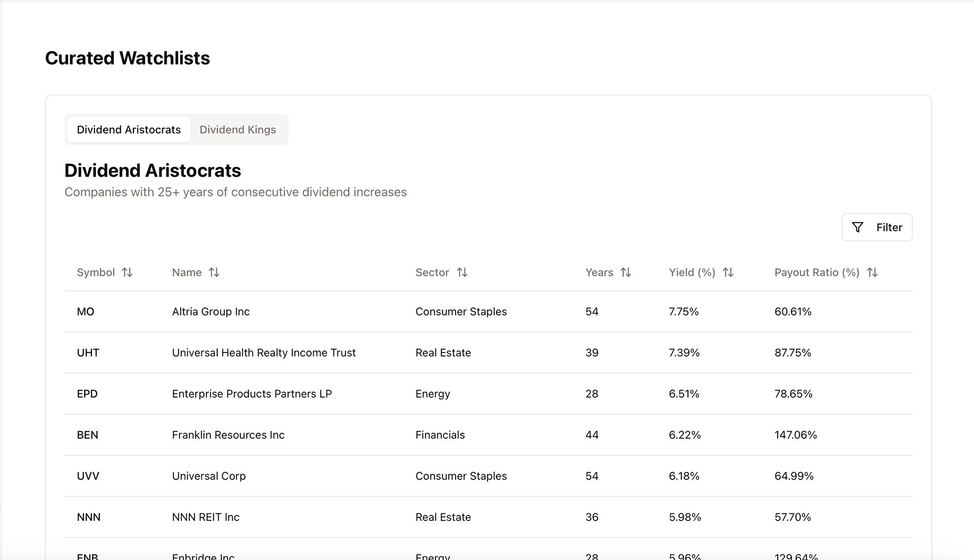Click the Name column header label

(187, 272)
